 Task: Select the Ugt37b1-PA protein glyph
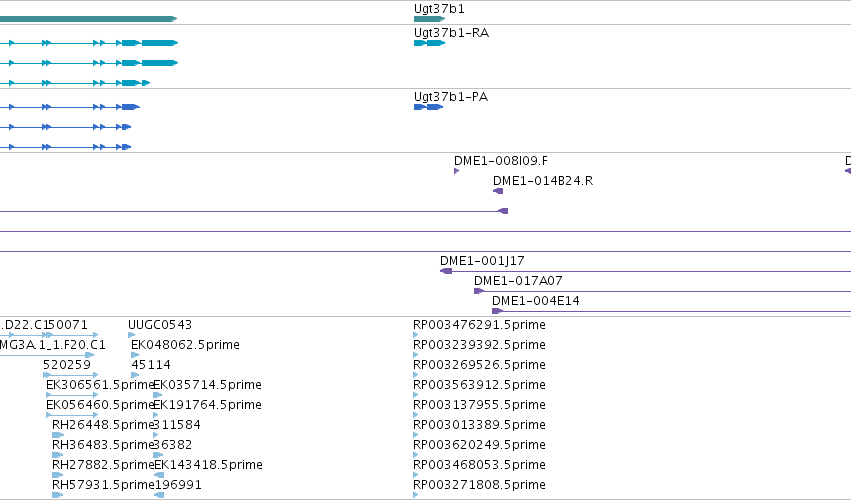point(429,107)
